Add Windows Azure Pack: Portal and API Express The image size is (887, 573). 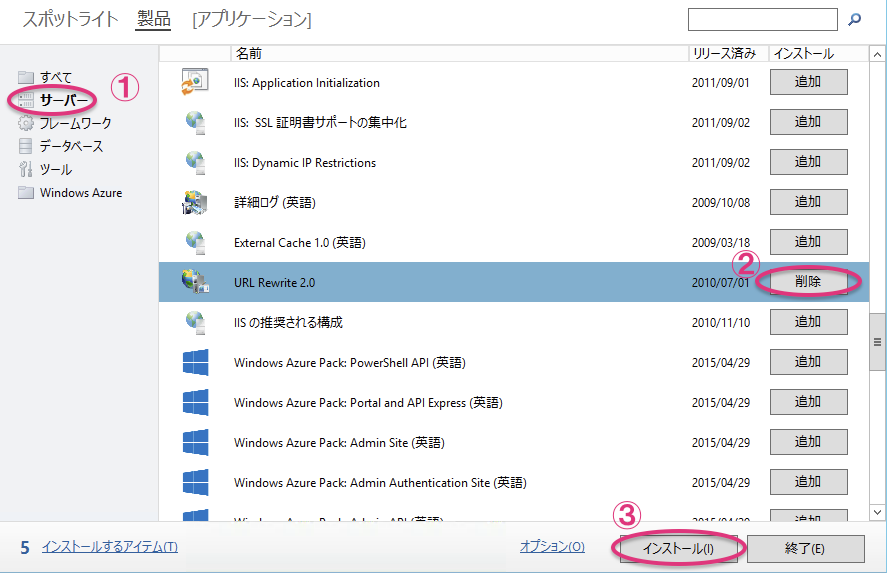[x=808, y=402]
